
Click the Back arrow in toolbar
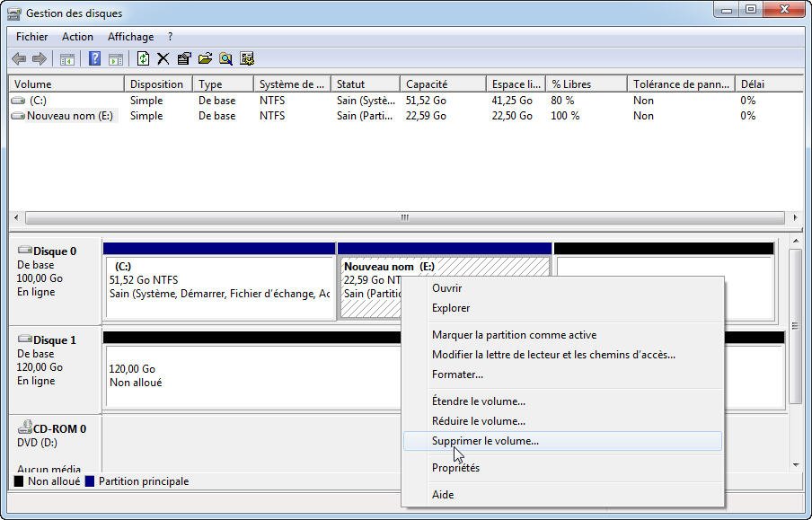click(x=19, y=59)
